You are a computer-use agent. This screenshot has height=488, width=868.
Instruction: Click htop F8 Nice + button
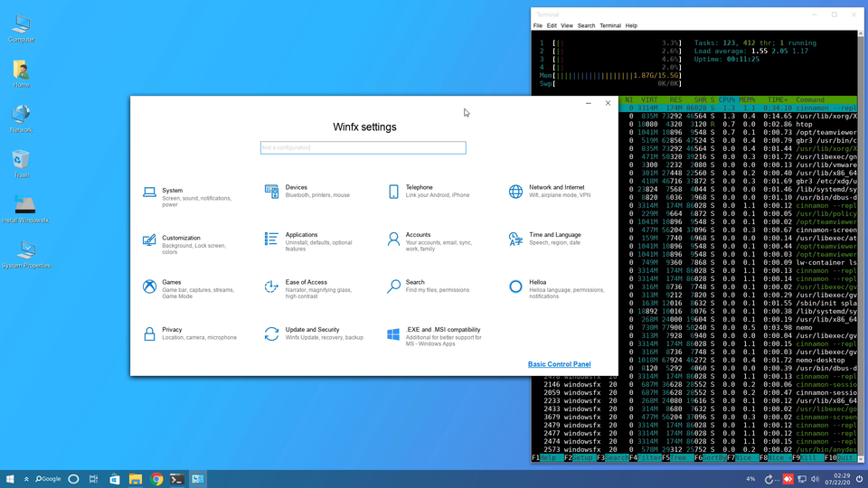pos(776,458)
